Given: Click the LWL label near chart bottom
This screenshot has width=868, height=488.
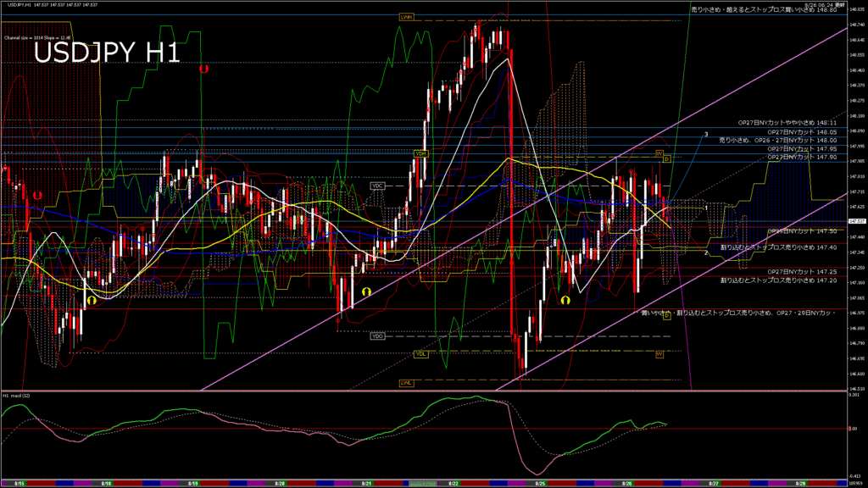Looking at the screenshot, I should pyautogui.click(x=406, y=383).
